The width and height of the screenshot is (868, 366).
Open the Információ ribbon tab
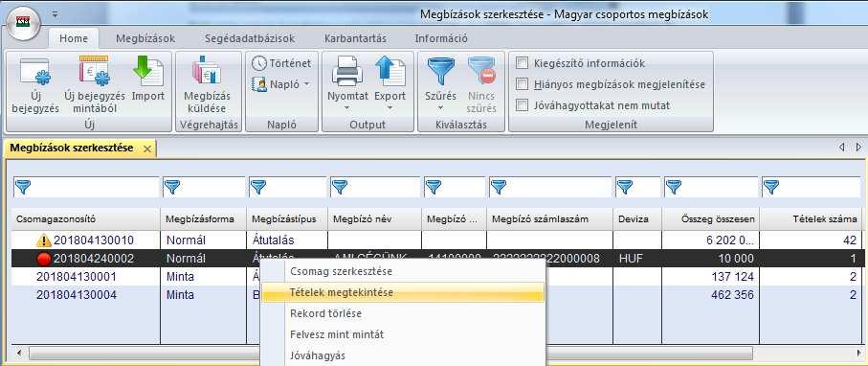[x=441, y=39]
